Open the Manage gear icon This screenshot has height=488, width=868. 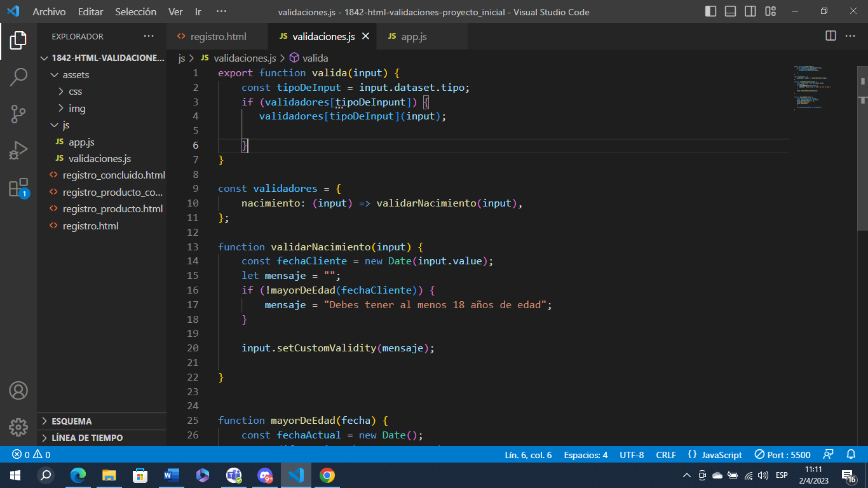[18, 427]
